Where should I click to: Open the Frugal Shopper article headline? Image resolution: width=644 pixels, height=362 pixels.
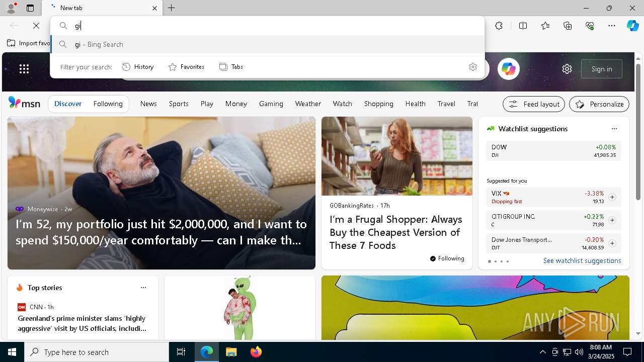click(396, 232)
